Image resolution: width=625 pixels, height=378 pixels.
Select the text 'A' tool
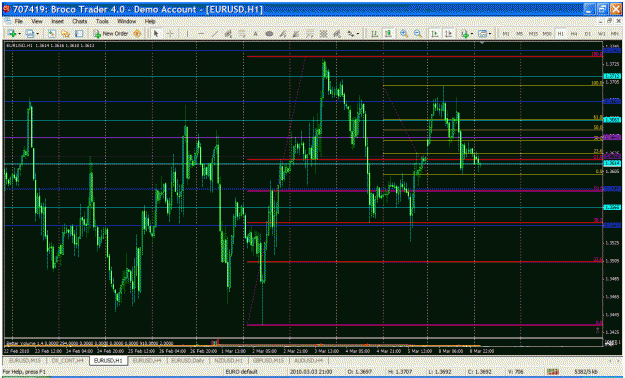pos(255,34)
